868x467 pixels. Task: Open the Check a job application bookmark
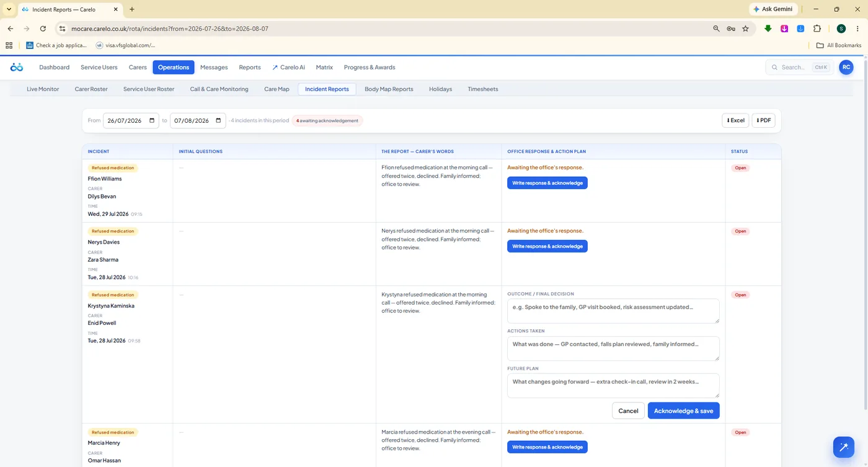click(x=57, y=45)
